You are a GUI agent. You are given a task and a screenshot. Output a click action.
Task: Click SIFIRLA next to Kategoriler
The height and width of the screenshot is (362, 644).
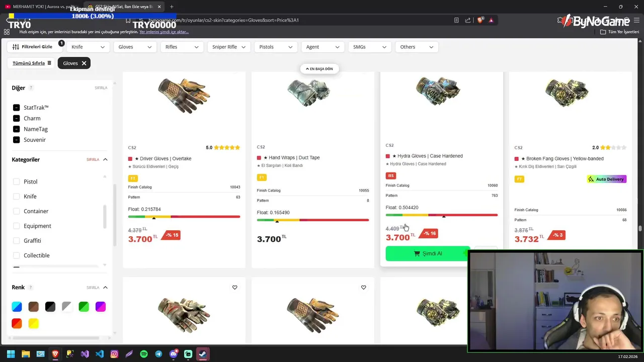93,160
